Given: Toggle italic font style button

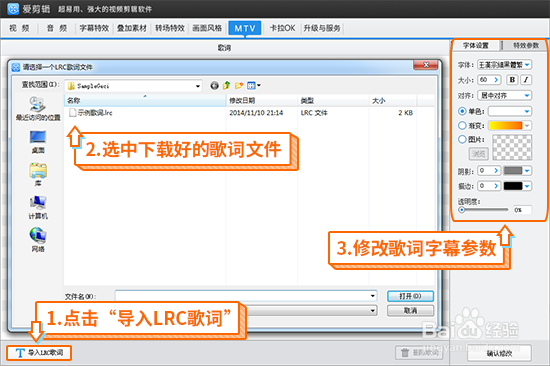Looking at the screenshot, I should 526,80.
